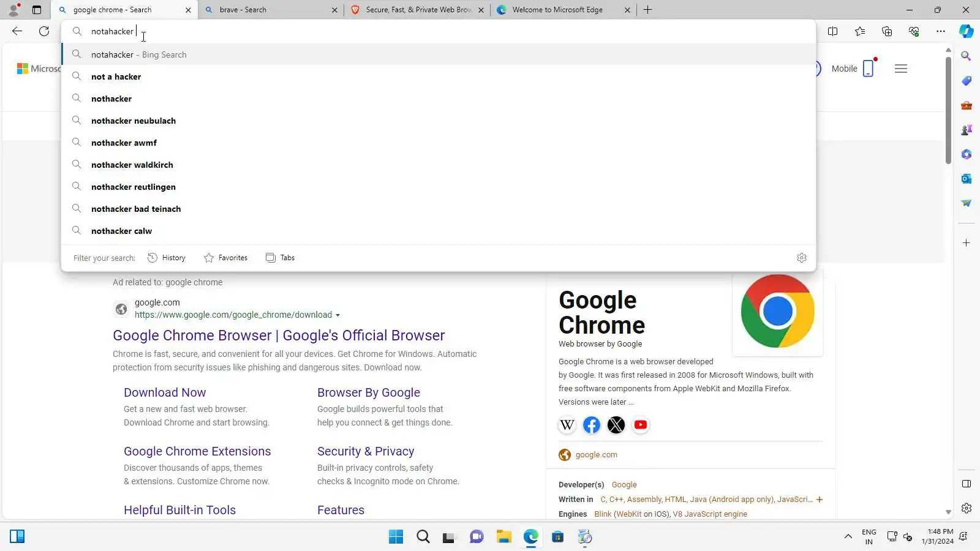Open the suggestion settings gear in the dropdown
The image size is (980, 551).
802,258
